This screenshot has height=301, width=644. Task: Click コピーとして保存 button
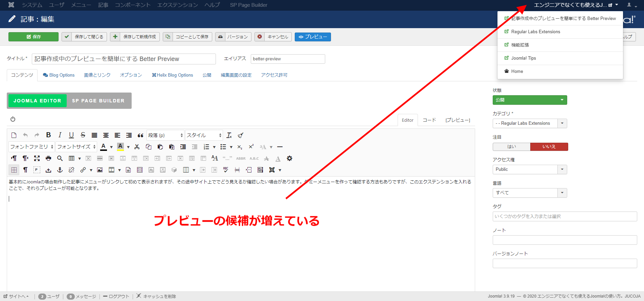coord(187,37)
